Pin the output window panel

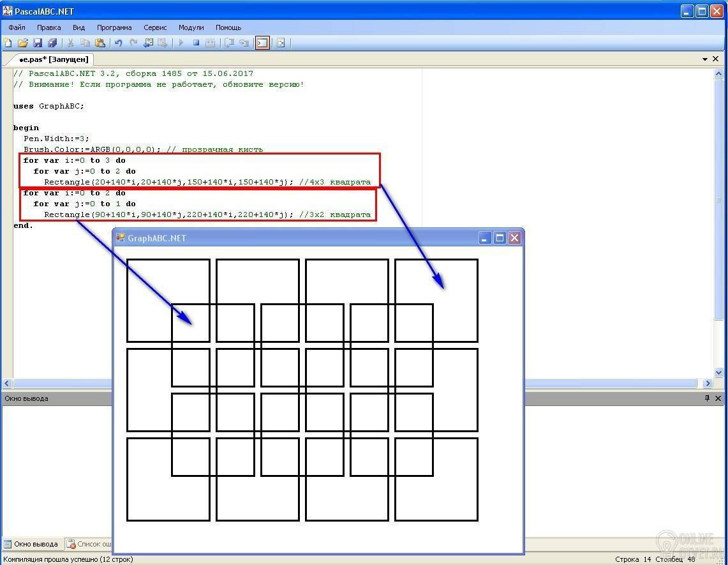click(x=707, y=398)
